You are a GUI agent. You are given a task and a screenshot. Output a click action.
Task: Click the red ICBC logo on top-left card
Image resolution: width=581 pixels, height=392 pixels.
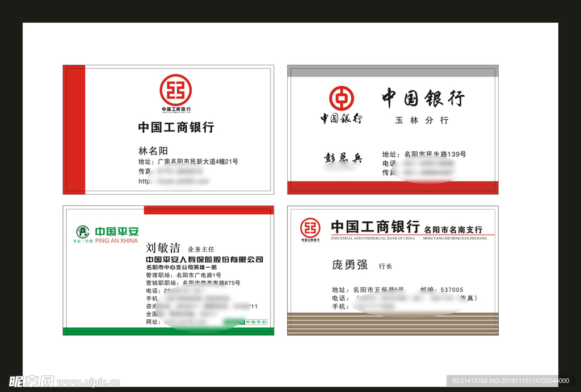(175, 91)
